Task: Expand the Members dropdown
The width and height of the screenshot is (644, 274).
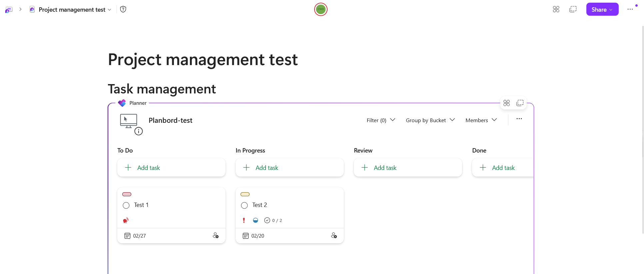Action: 481,120
